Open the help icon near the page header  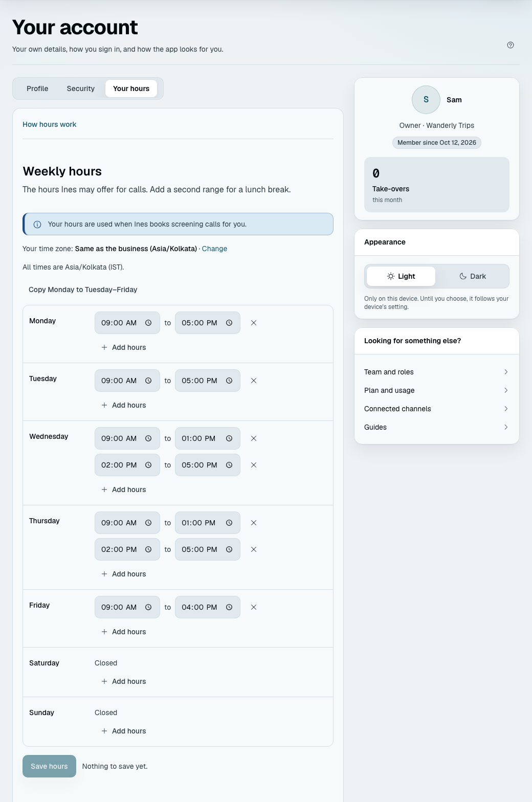point(511,45)
